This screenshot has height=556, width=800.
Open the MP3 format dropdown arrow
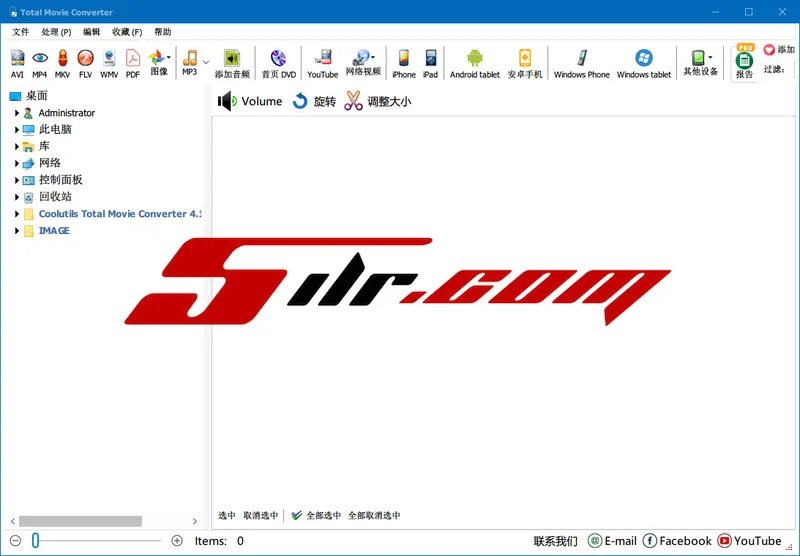206,62
